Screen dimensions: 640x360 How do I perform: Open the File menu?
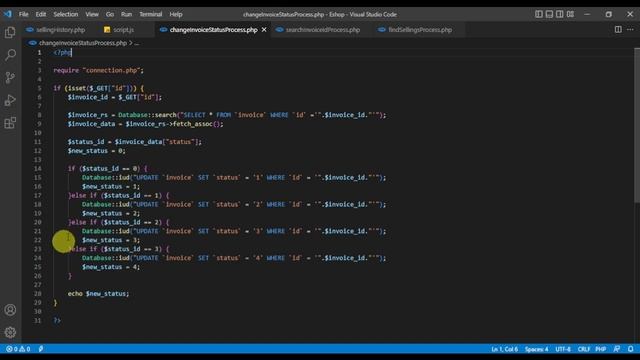(x=24, y=14)
